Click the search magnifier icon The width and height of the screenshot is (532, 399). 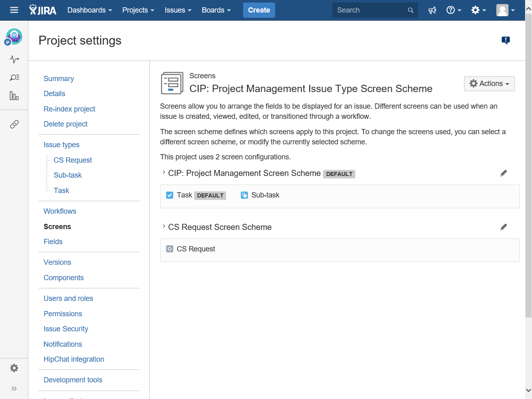tap(410, 10)
